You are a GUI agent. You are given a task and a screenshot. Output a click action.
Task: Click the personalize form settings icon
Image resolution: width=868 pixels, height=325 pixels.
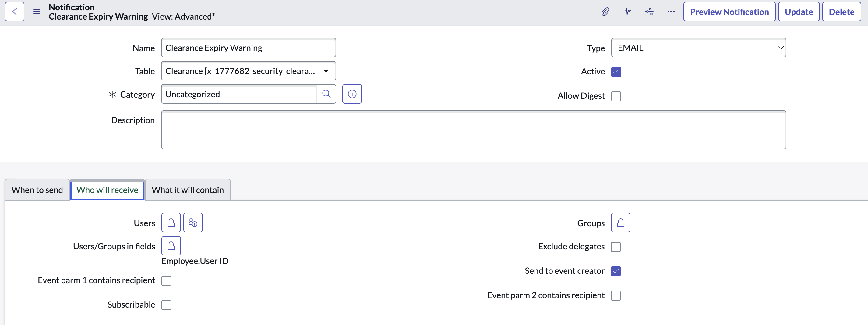pyautogui.click(x=649, y=12)
